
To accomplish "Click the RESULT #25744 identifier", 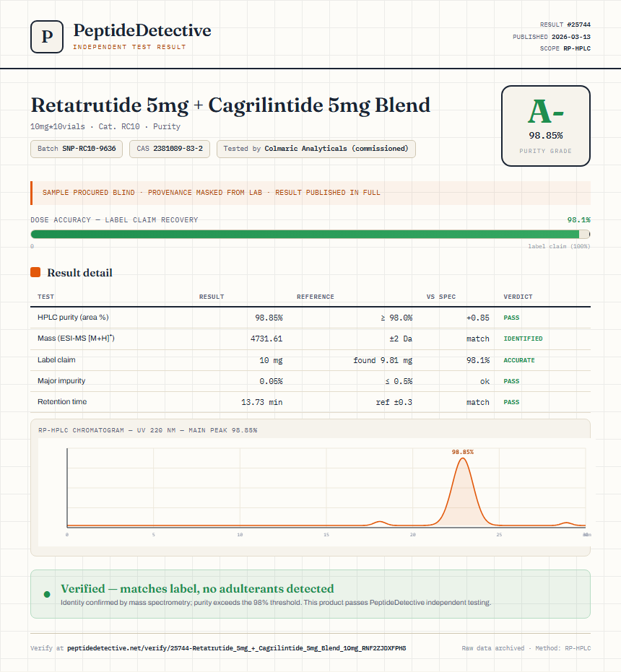I will (565, 25).
